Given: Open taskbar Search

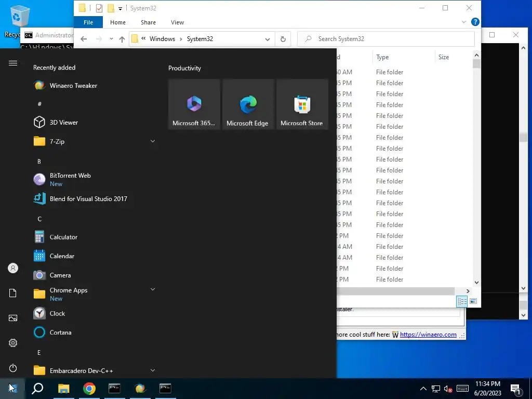Looking at the screenshot, I should pyautogui.click(x=37, y=388).
